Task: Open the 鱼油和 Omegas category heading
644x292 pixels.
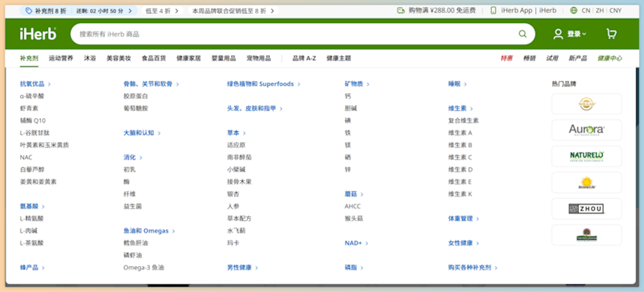Action: click(149, 231)
